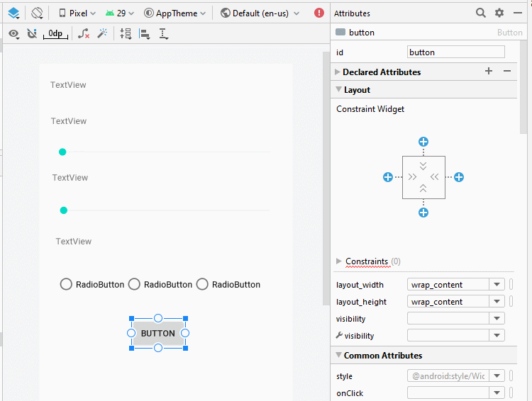Select the TextView between the two SeekBars
Screen dimensions: 532x401
click(70, 178)
